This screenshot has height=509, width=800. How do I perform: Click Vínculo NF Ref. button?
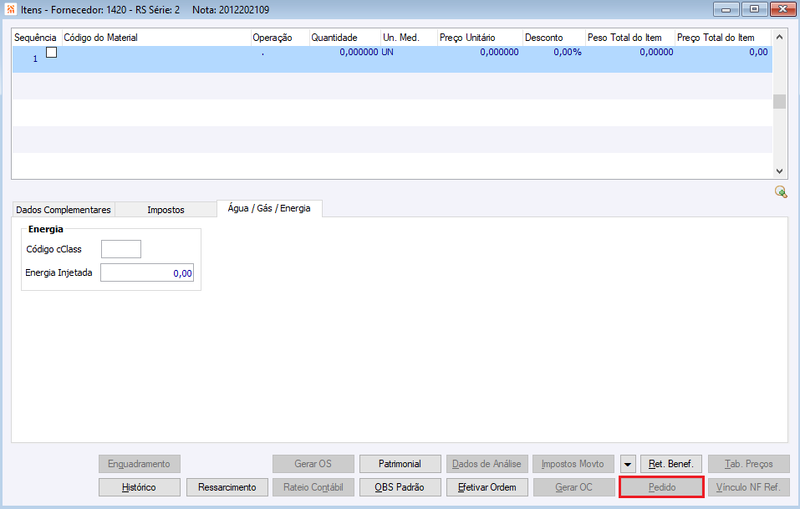[748, 488]
